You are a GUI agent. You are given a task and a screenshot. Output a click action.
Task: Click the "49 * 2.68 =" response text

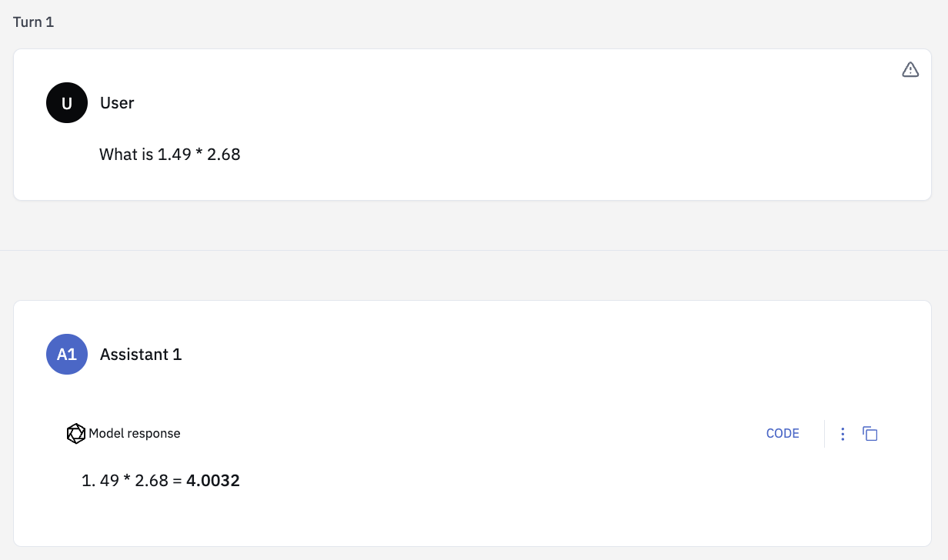141,482
